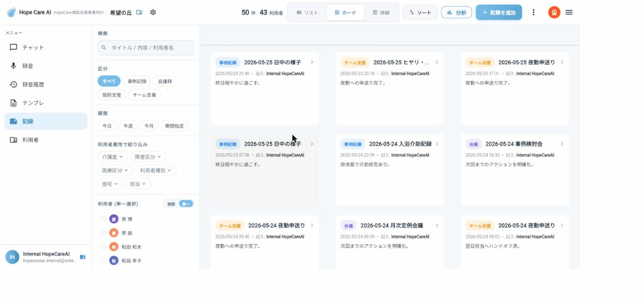The image size is (644, 299).
Task: Click the user folder icon beside 利用者
Action: click(14, 140)
